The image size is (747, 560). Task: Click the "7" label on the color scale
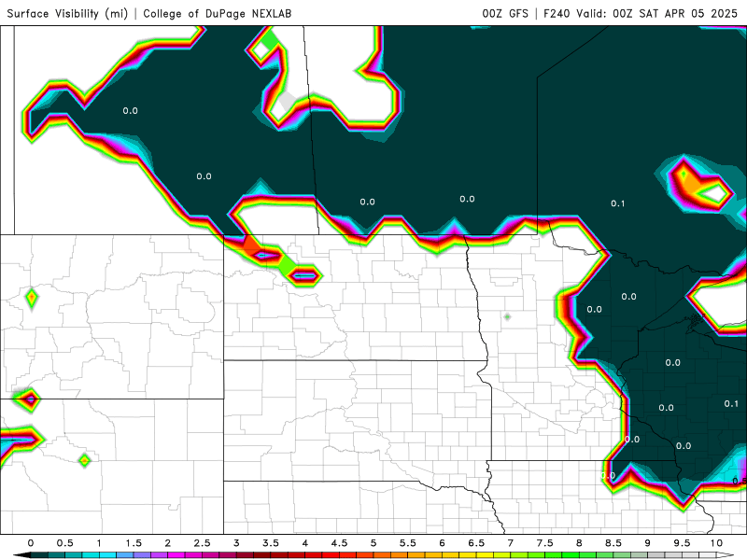[510, 543]
